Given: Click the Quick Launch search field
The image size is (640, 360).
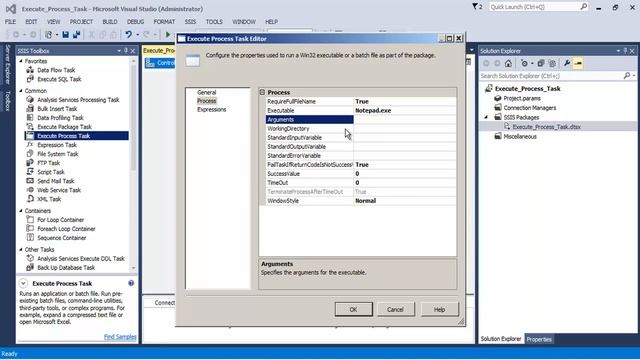Looking at the screenshot, I should [x=534, y=7].
